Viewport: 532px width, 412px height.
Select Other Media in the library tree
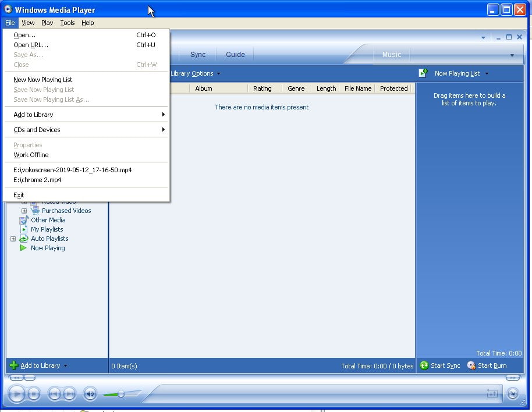pyautogui.click(x=48, y=220)
